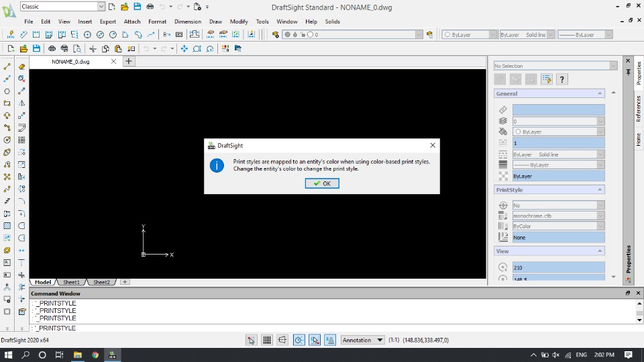
Task: Open the Home side tab
Action: click(638, 140)
